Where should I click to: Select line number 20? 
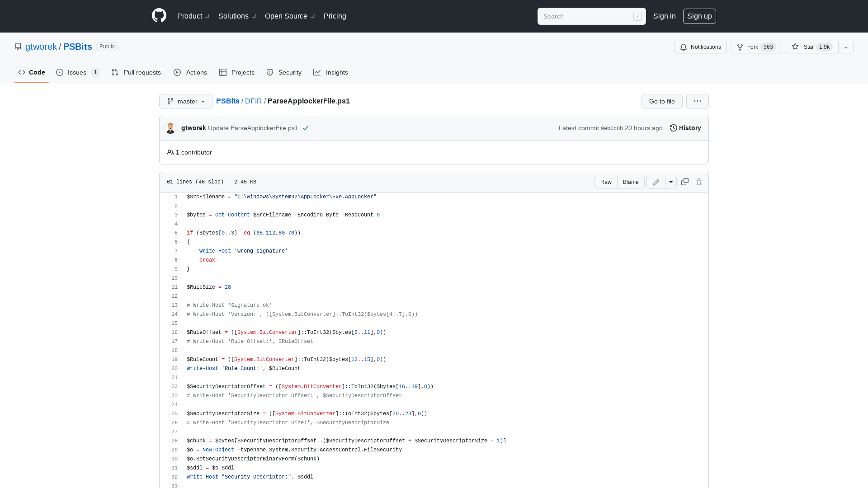175,369
